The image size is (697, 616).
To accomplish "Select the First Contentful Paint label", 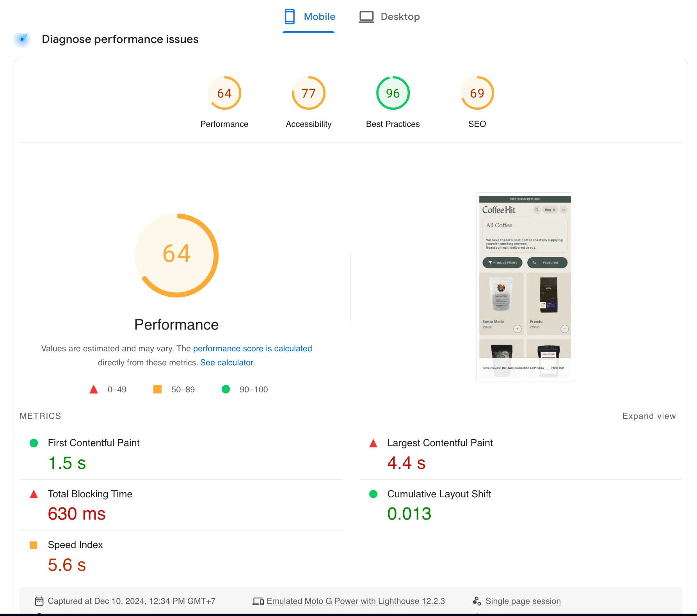I will point(94,443).
